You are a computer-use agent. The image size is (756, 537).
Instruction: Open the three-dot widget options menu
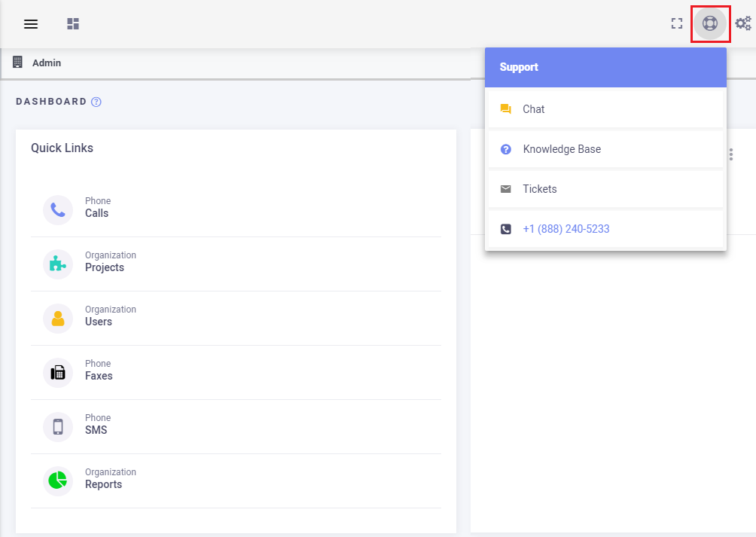tap(731, 154)
